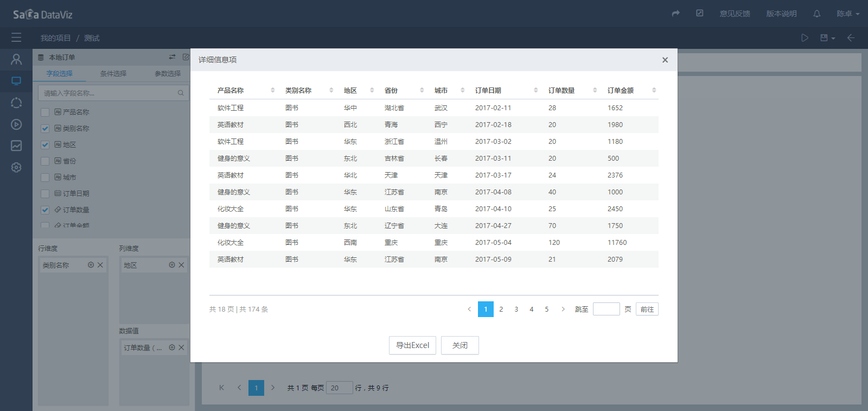Image resolution: width=868 pixels, height=411 pixels.
Task: Select cell 2017-05-04 in date column
Action: pyautogui.click(x=493, y=243)
